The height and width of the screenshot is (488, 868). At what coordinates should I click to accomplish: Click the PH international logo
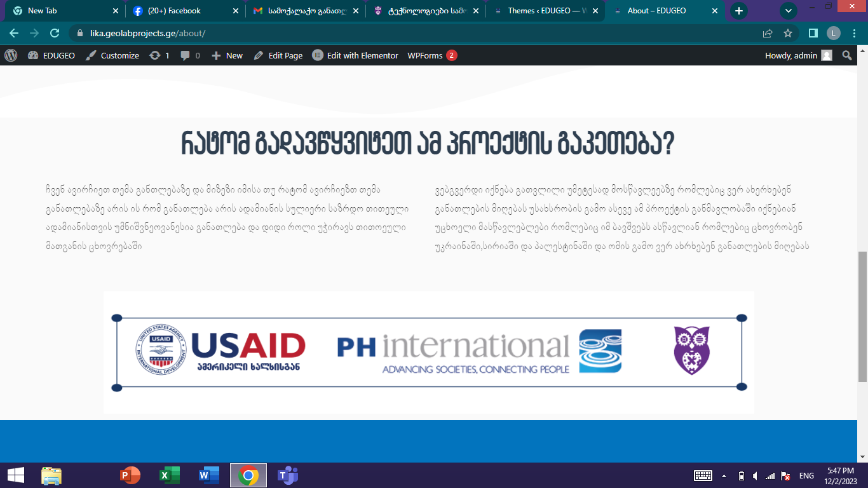click(479, 351)
